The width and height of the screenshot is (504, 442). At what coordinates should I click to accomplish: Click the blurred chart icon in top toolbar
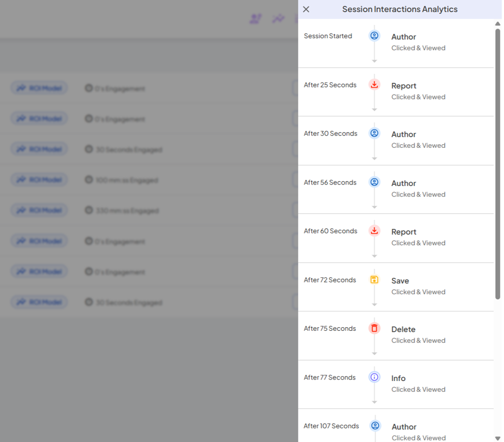pyautogui.click(x=278, y=18)
